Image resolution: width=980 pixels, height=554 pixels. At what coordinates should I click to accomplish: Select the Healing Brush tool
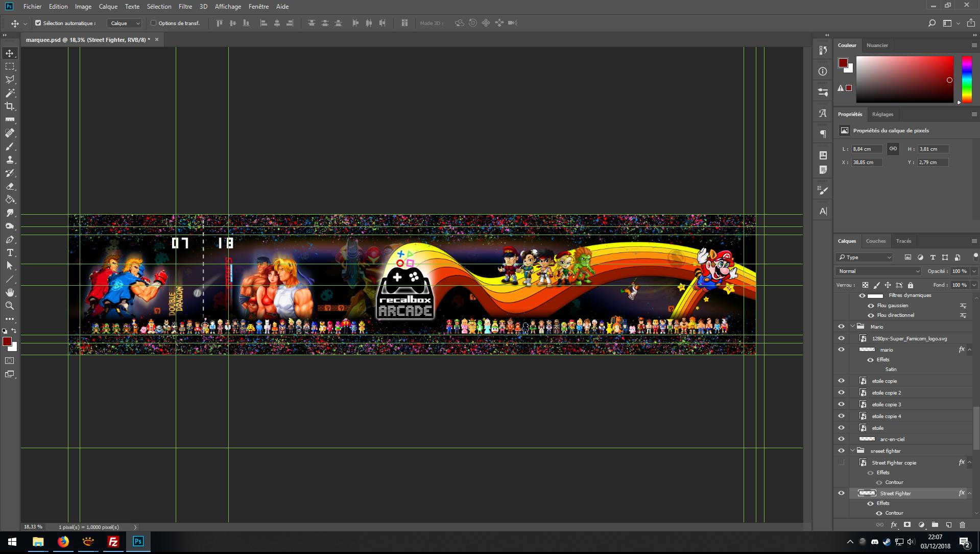[x=10, y=133]
